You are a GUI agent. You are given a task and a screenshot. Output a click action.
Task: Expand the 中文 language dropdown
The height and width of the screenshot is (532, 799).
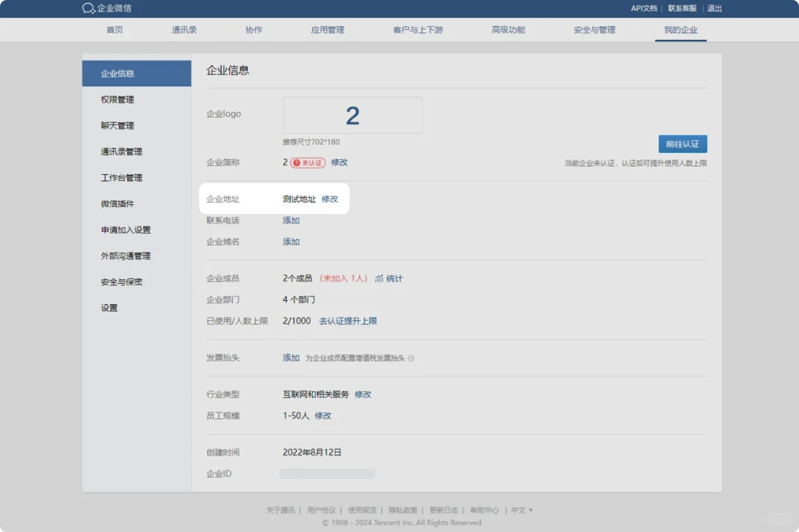click(522, 510)
